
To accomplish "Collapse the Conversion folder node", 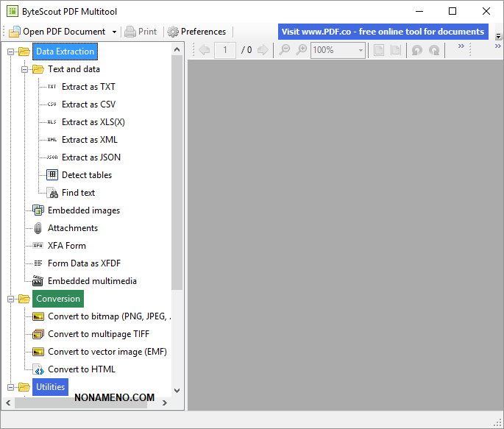I will pyautogui.click(x=11, y=299).
